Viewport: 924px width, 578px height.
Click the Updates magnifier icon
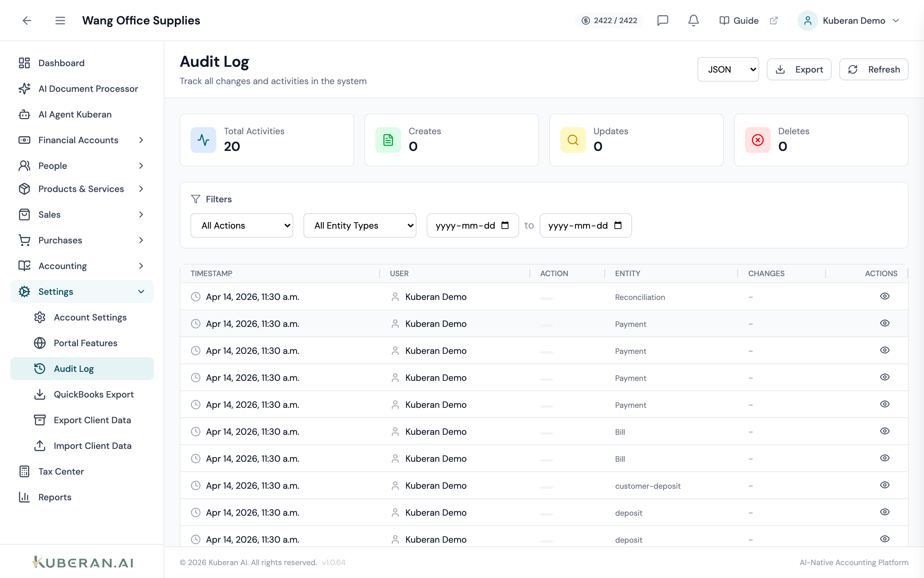[x=573, y=140]
